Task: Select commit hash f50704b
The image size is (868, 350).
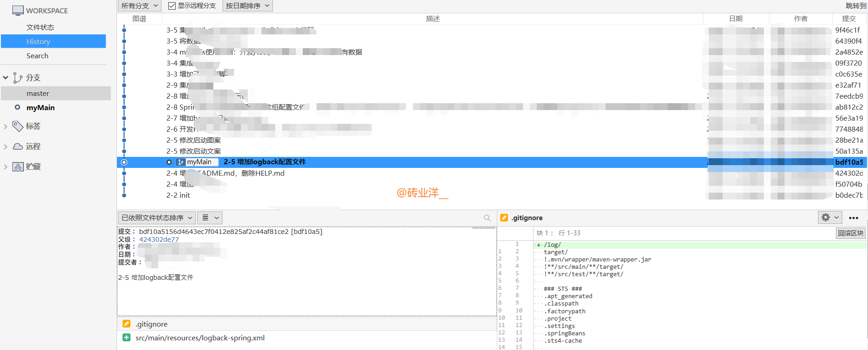Action: coord(848,184)
